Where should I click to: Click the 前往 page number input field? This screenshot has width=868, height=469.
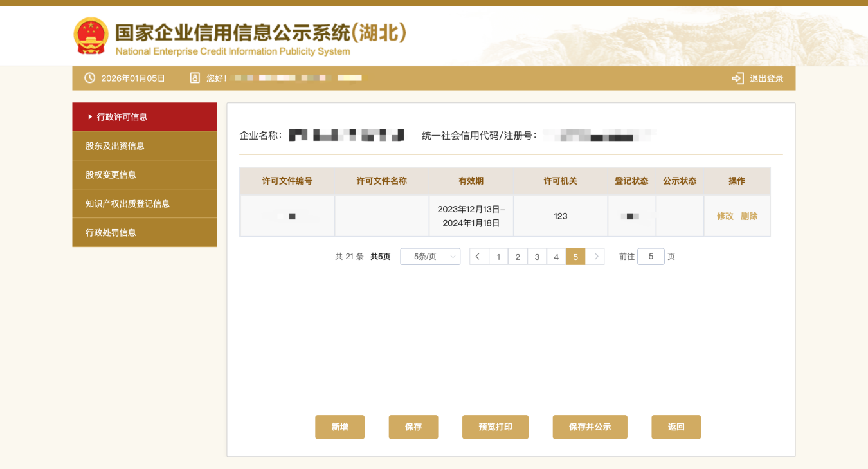pos(651,257)
